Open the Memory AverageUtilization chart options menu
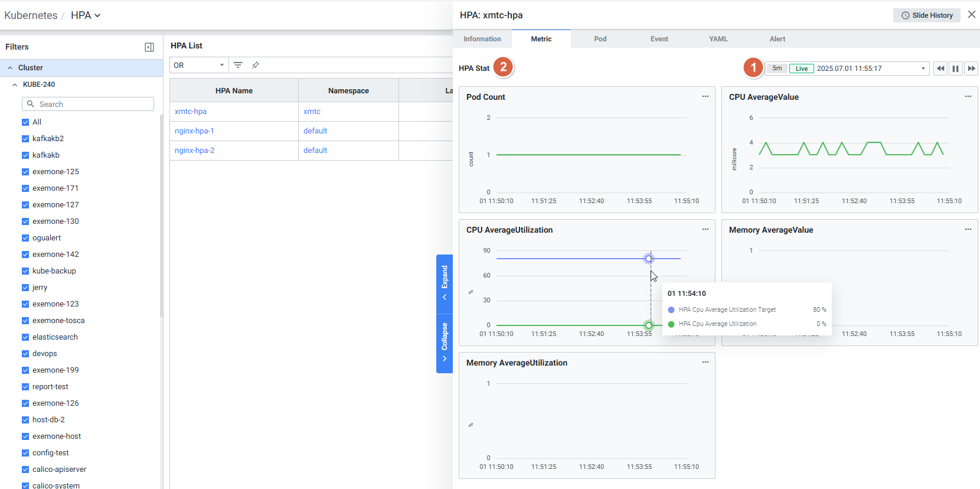 point(705,362)
